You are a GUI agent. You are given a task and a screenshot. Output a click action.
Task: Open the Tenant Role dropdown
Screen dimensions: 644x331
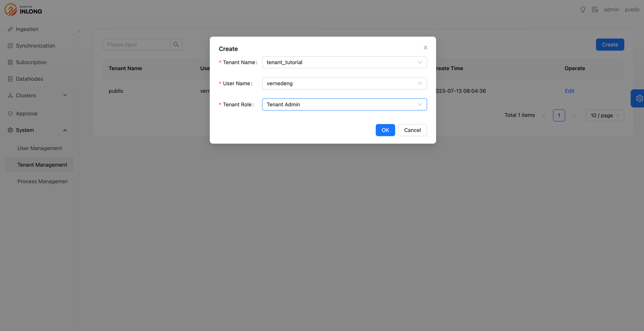coord(344,104)
